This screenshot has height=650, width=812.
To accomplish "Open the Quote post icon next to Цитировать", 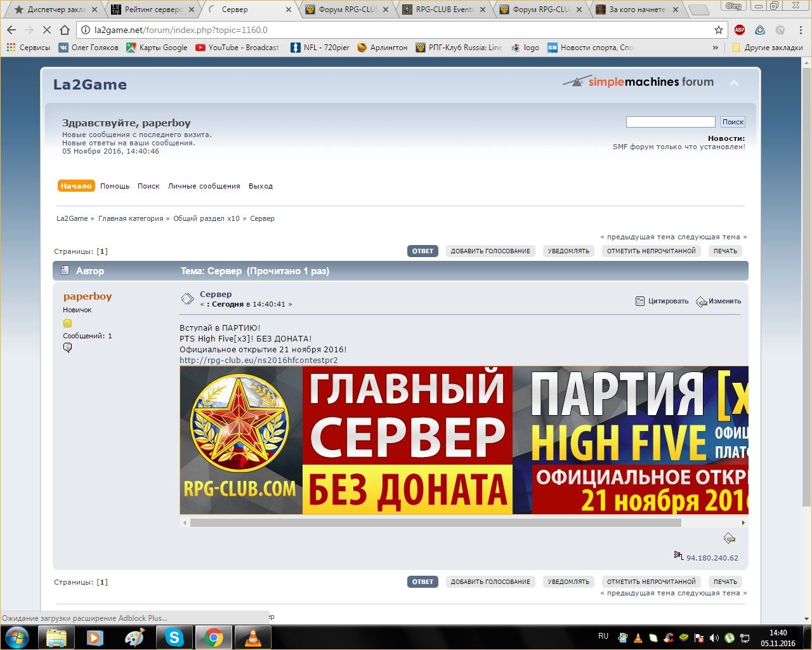I will tap(640, 301).
